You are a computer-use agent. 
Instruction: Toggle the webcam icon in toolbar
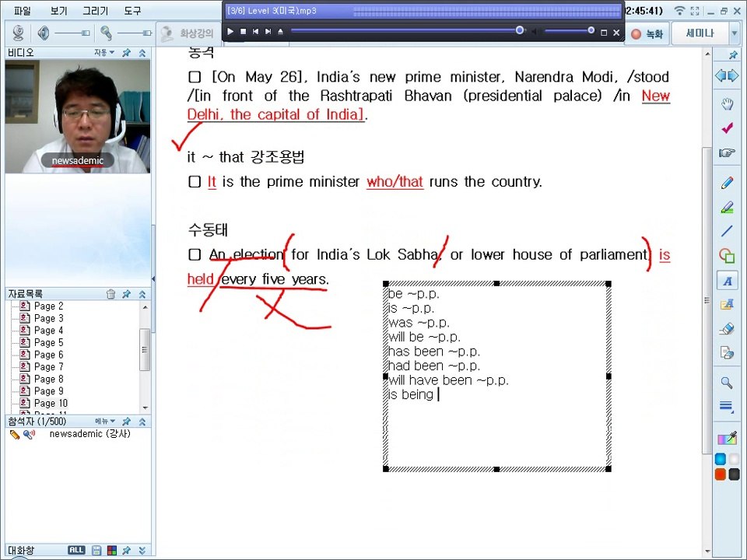tap(19, 33)
